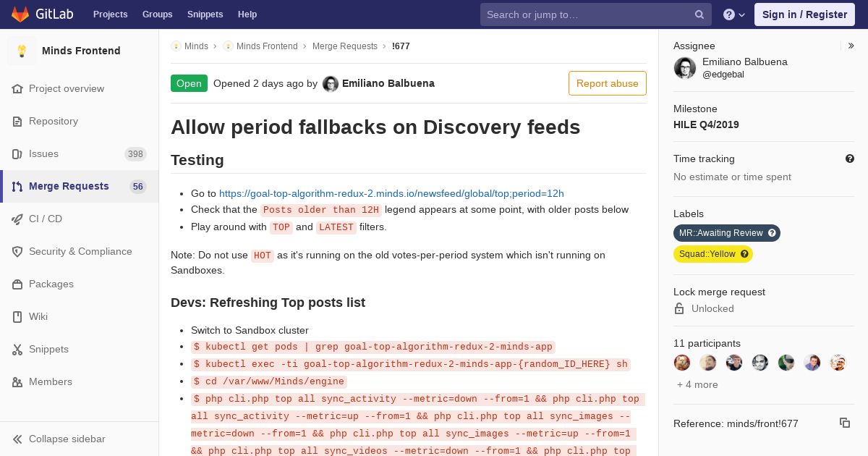
Task: Open the goal-top-algorithm newsfeed link
Action: [391, 193]
